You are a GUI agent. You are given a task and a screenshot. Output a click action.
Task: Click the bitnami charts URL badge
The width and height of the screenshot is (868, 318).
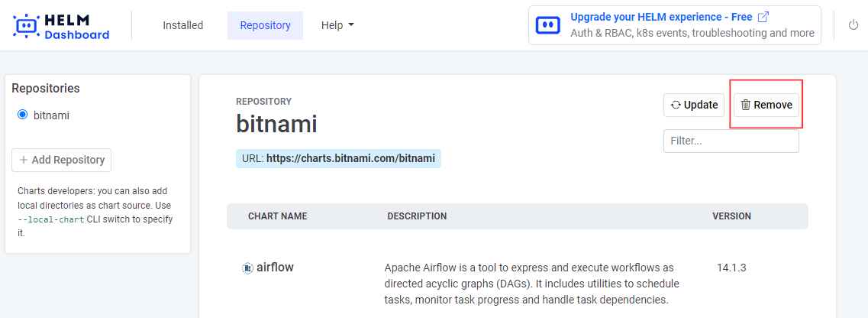(338, 159)
